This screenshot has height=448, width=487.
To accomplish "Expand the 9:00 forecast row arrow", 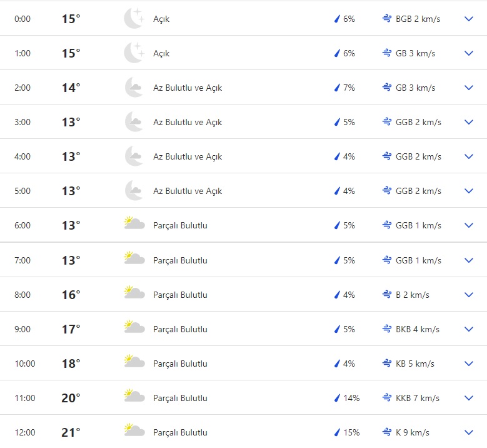I will [x=469, y=329].
